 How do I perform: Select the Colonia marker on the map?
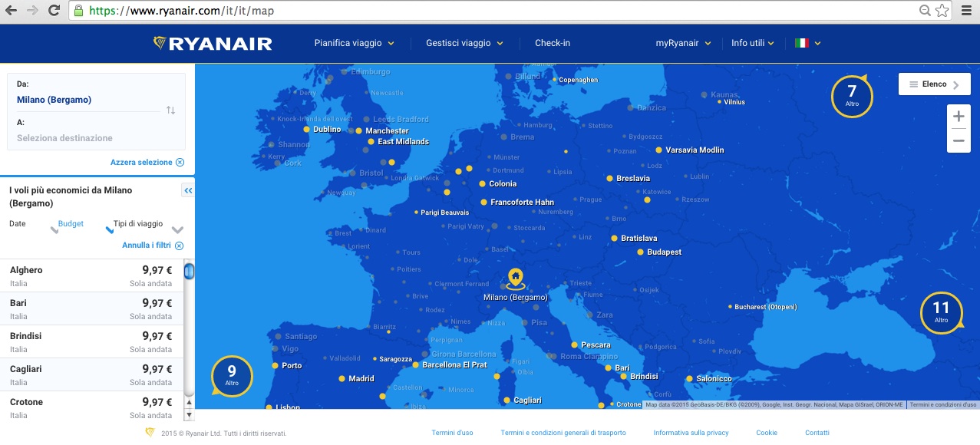click(482, 184)
